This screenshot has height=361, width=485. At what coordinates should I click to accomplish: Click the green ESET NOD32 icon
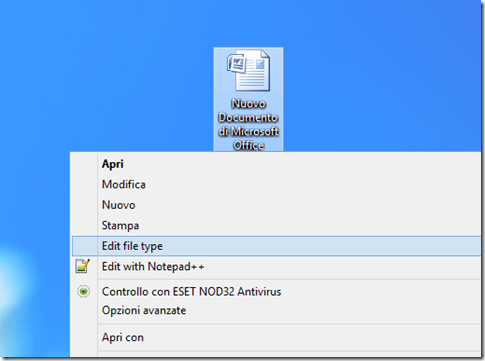click(x=83, y=291)
